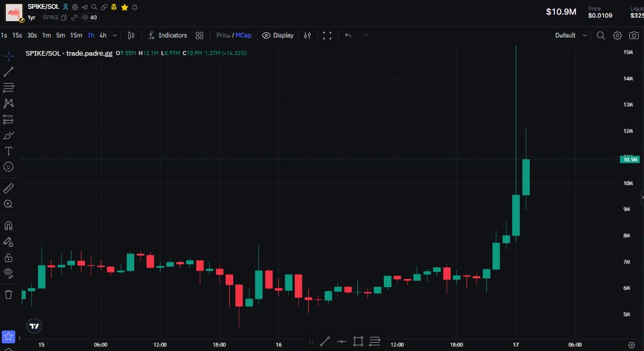This screenshot has width=644, height=351.
Task: Select the line tool in bottom floating toolbar
Action: click(325, 341)
